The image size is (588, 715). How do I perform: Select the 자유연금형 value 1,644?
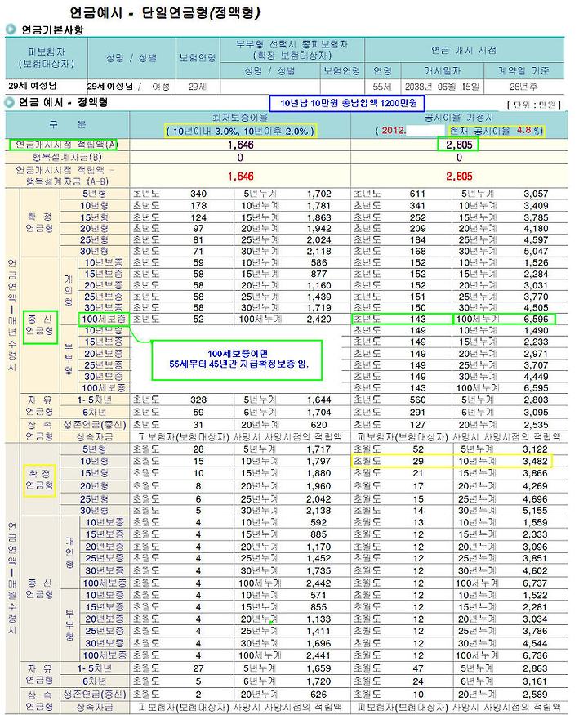pos(318,400)
